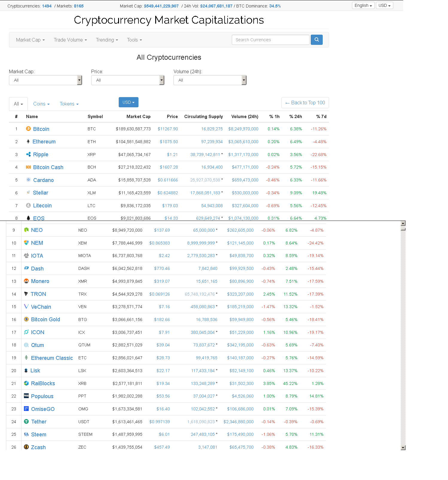Click the Cryptocurrencies count 1494 link
448x480 pixels.
pyautogui.click(x=47, y=6)
